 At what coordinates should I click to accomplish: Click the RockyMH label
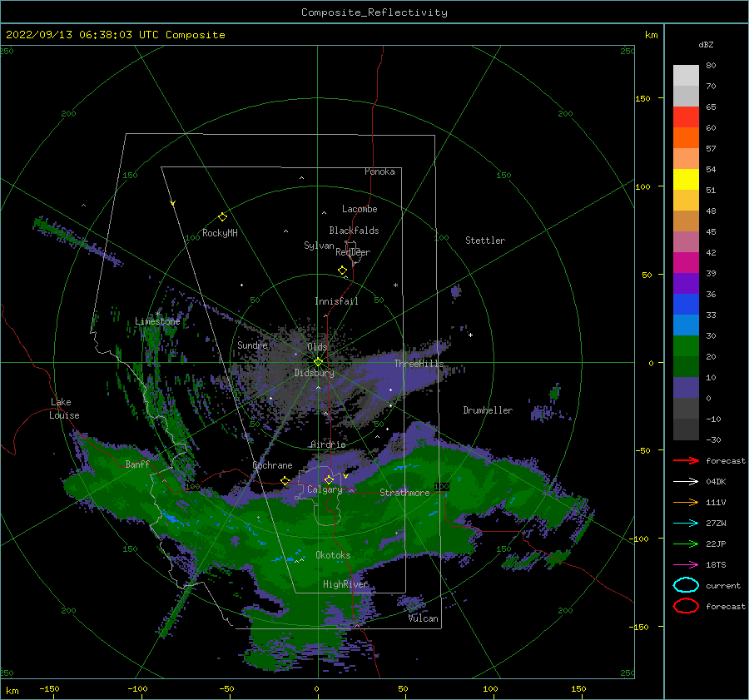tap(220, 233)
